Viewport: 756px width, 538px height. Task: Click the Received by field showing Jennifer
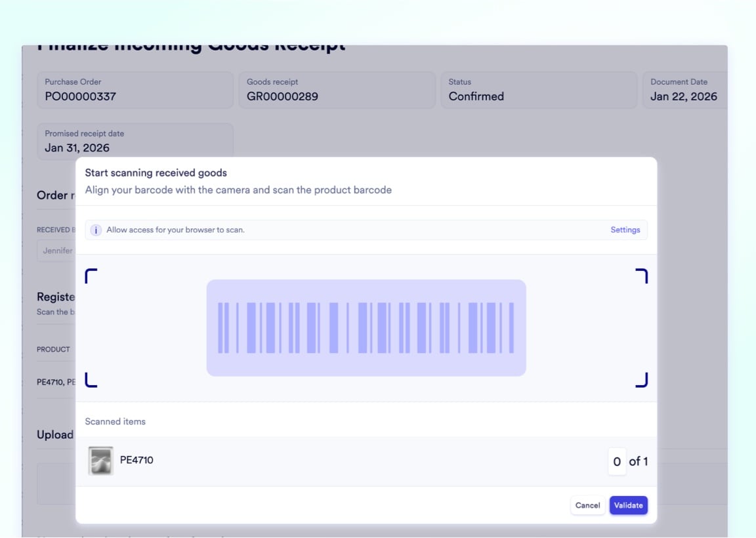[x=56, y=251]
